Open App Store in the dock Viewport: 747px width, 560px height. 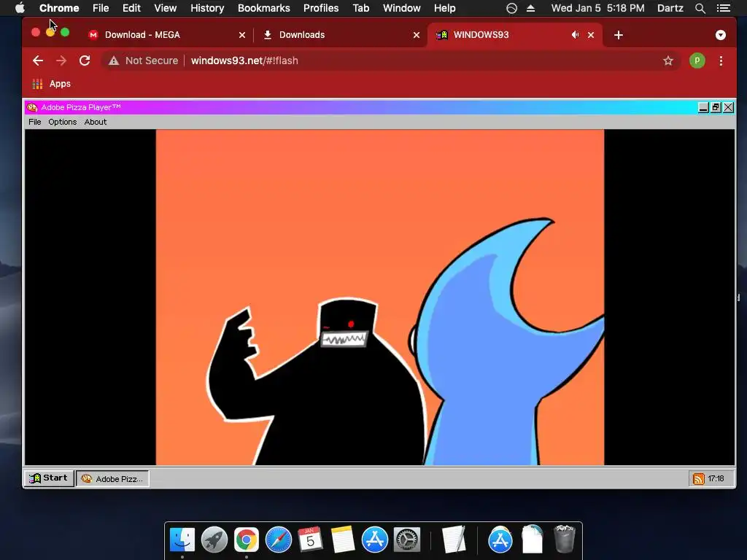(374, 540)
